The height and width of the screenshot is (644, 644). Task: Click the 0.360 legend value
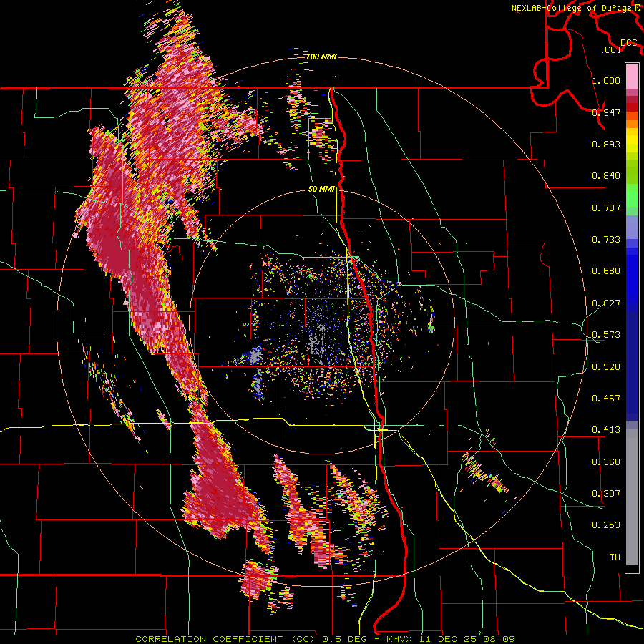tap(606, 462)
